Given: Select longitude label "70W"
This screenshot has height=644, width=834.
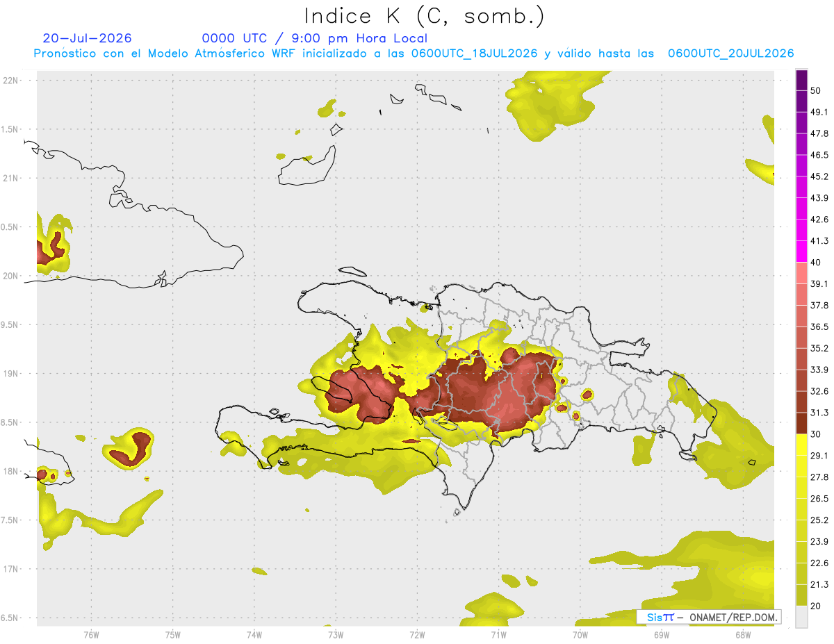Looking at the screenshot, I should (580, 634).
